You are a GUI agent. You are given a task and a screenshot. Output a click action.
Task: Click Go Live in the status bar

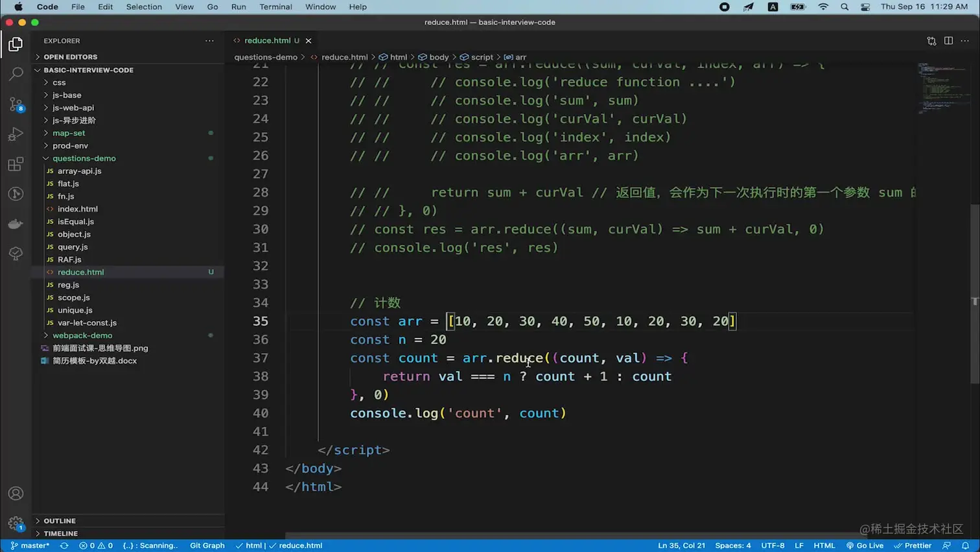[x=865, y=546]
